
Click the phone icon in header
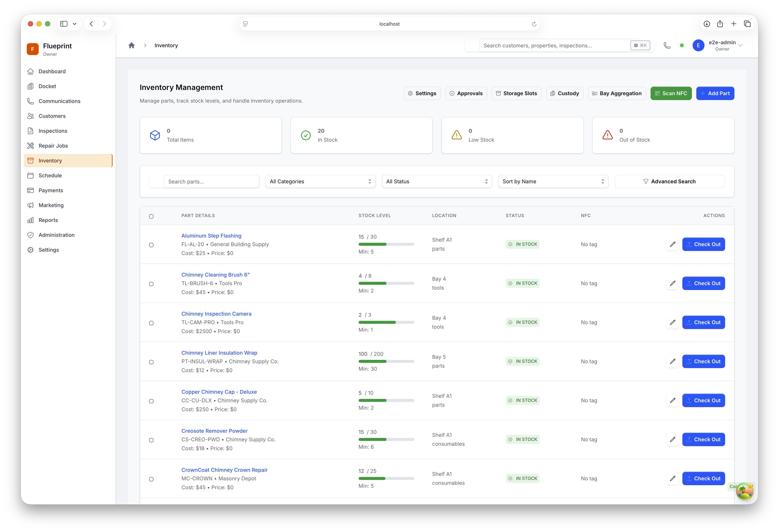click(667, 45)
